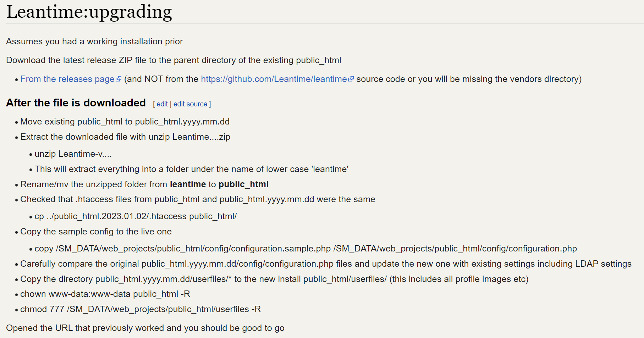Click the userfiles copy instruction bullet
This screenshot has width=644, height=338.
pyautogui.click(x=275, y=279)
